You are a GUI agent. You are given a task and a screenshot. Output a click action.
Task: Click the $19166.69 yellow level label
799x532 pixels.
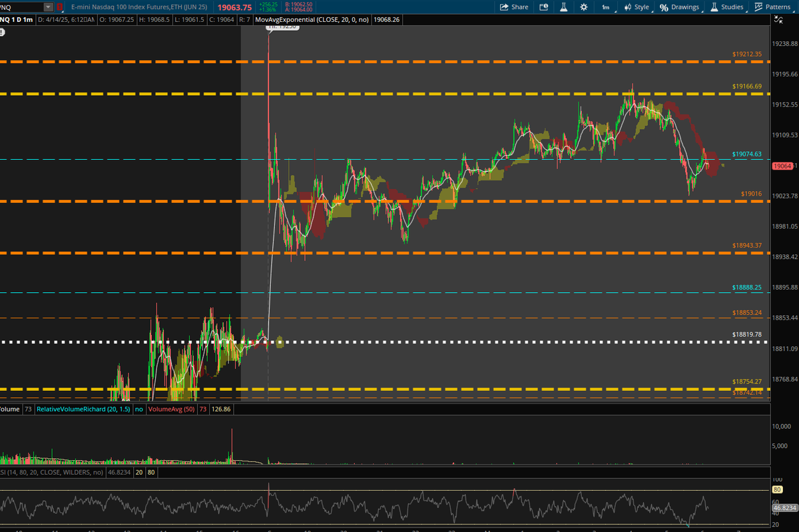tap(746, 87)
